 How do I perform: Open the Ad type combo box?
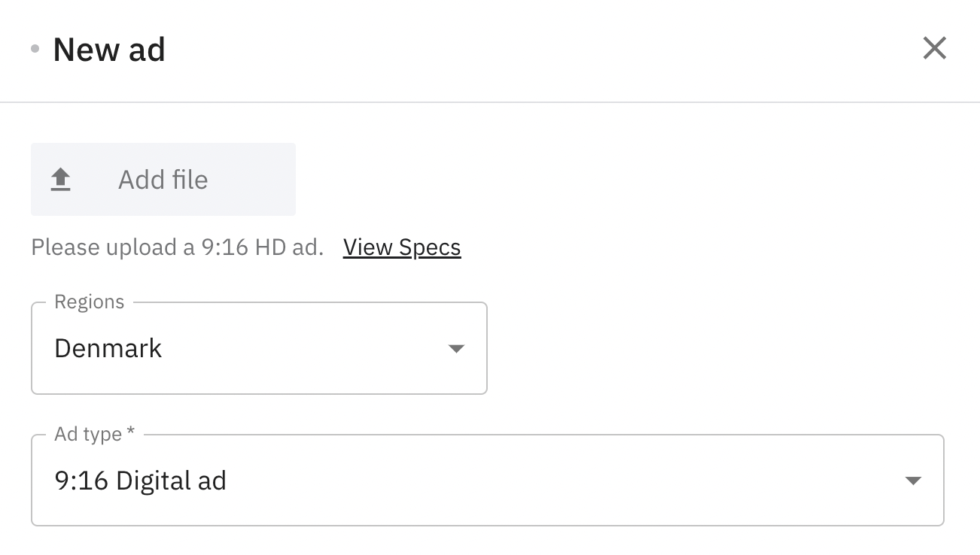click(487, 481)
